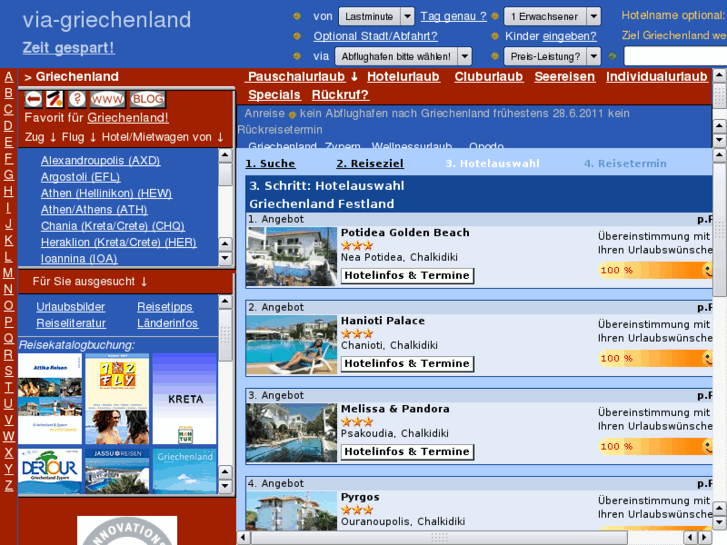Click the WWW icon
Screen dimensions: 727x545
[x=107, y=99]
